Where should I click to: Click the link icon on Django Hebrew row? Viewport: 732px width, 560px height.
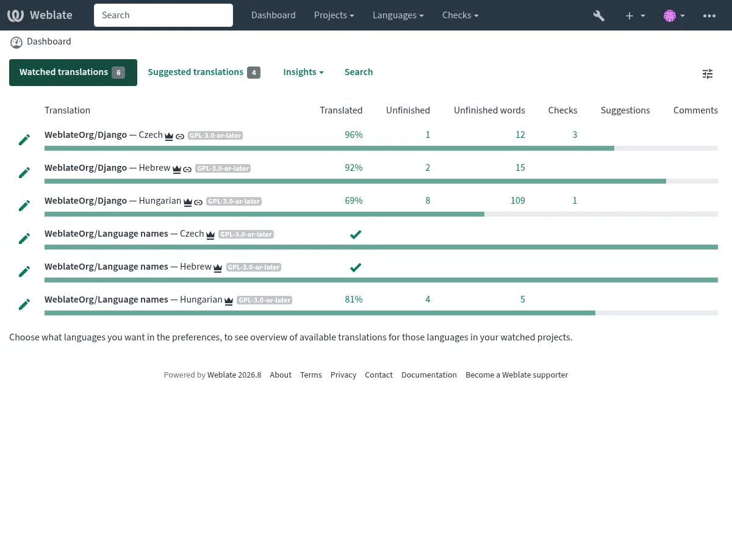pyautogui.click(x=187, y=170)
